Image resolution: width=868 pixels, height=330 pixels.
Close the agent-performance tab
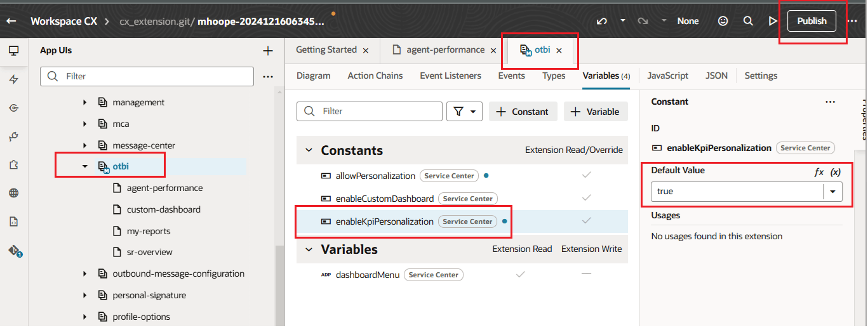click(493, 50)
